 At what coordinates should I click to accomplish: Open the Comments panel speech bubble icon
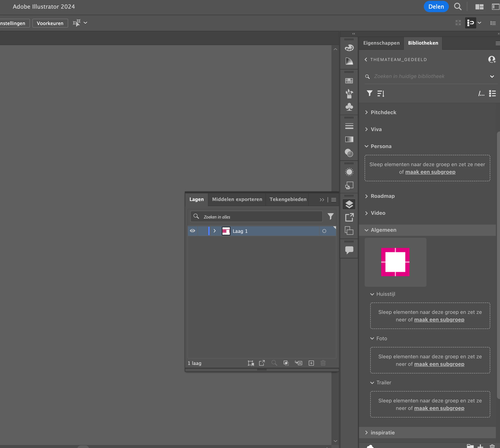(349, 250)
